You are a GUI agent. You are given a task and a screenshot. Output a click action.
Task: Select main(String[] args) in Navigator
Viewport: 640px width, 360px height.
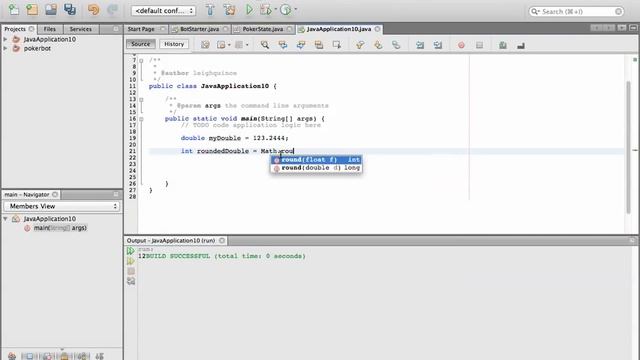[60, 228]
